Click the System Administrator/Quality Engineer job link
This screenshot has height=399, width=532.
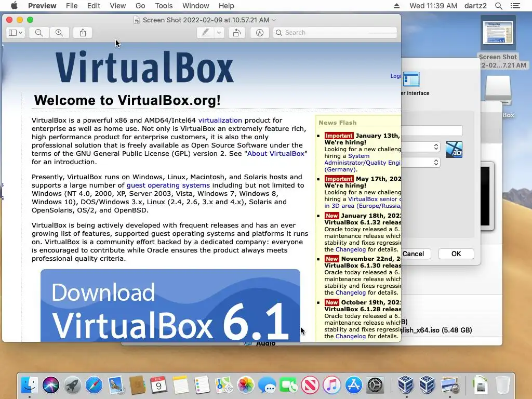pyautogui.click(x=362, y=163)
